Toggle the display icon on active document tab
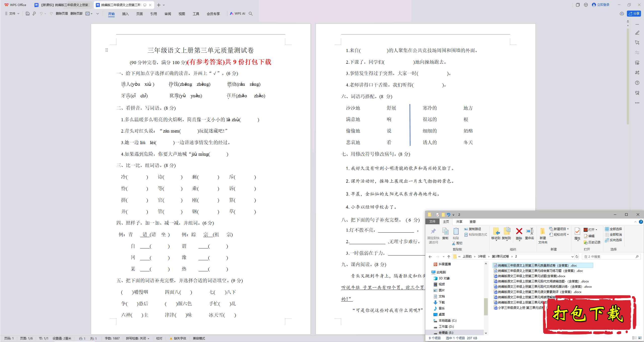This screenshot has height=342, width=644. pos(145,5)
